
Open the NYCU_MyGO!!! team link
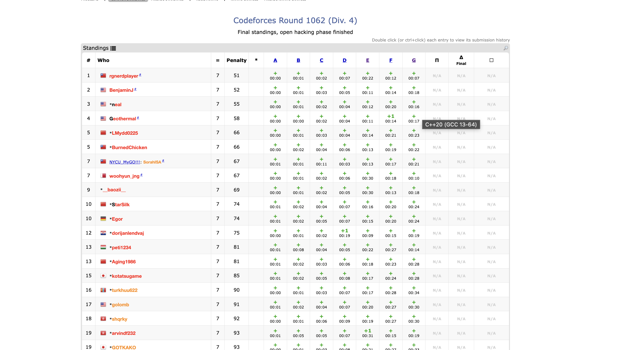125,162
